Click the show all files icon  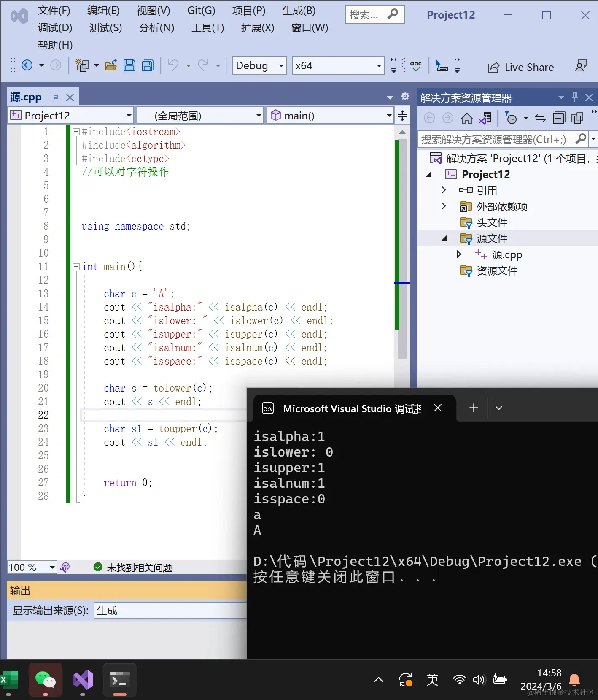577,118
